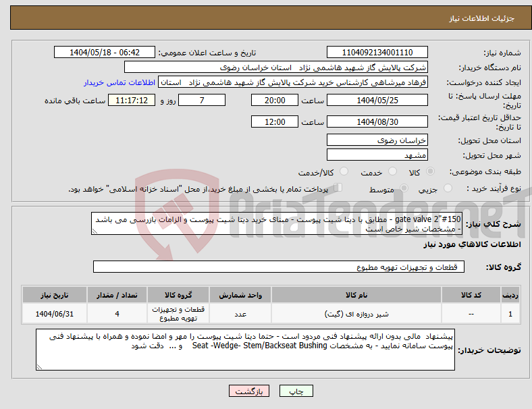
Task: Click the resize handle of description box
Action: 95,231
